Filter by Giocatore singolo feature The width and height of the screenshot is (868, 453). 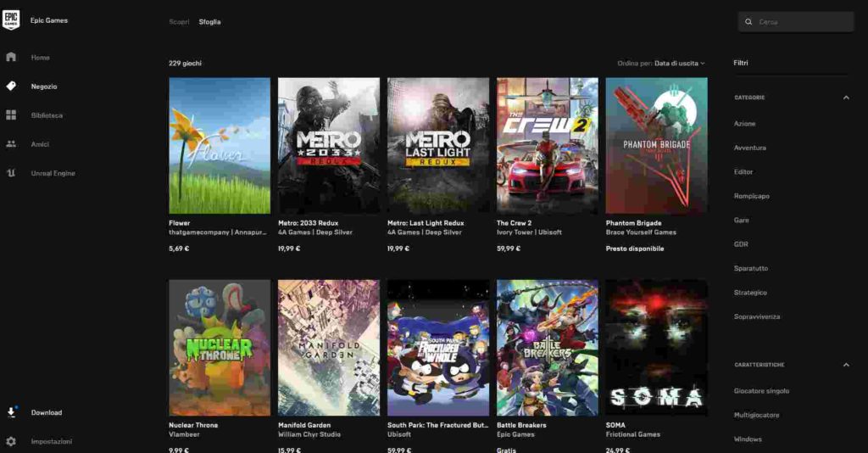[762, 391]
